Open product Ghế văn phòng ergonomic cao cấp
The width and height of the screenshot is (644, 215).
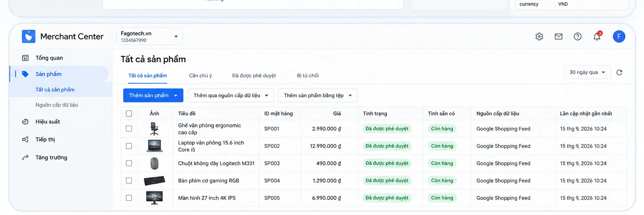coord(210,129)
